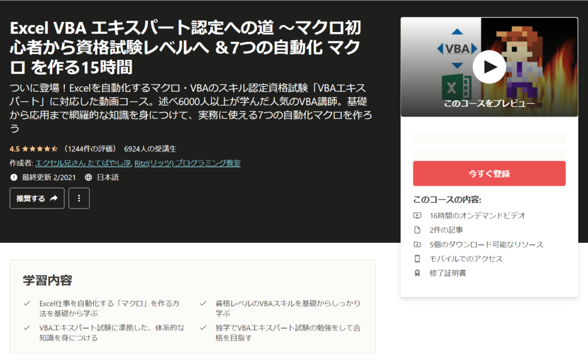Open the three-dot more options menu
The width and height of the screenshot is (588, 364).
coord(79,198)
